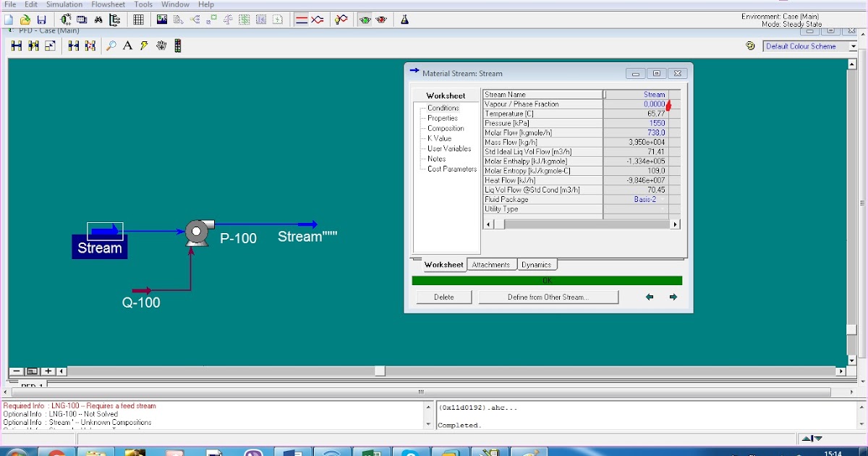Image resolution: width=868 pixels, height=456 pixels.
Task: Open the Flowsheet menu
Action: click(107, 4)
